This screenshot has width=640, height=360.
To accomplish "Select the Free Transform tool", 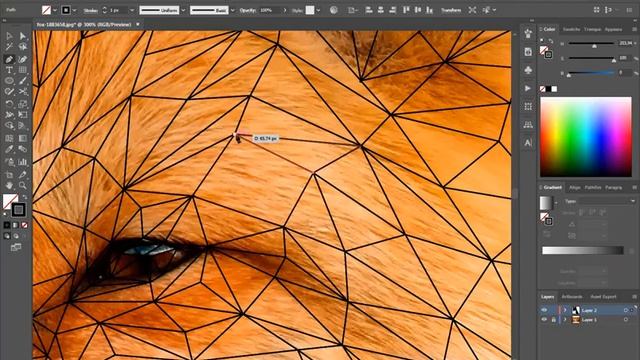I will pos(23,115).
